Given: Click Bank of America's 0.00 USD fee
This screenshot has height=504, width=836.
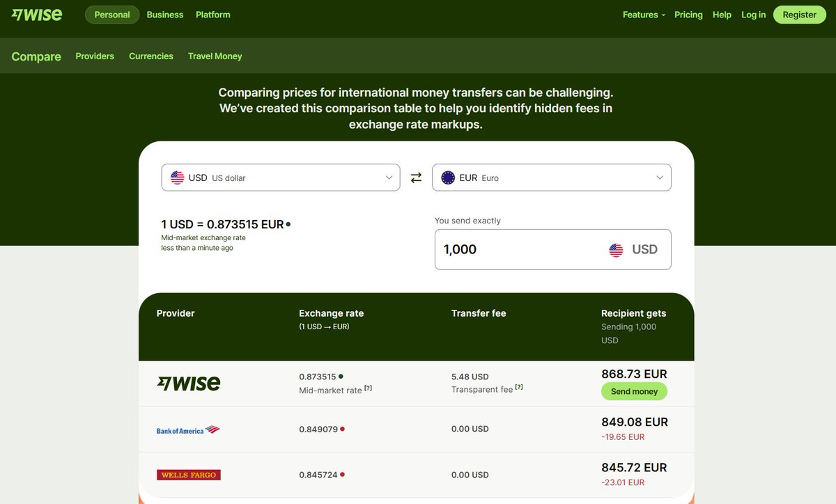Looking at the screenshot, I should pos(470,429).
